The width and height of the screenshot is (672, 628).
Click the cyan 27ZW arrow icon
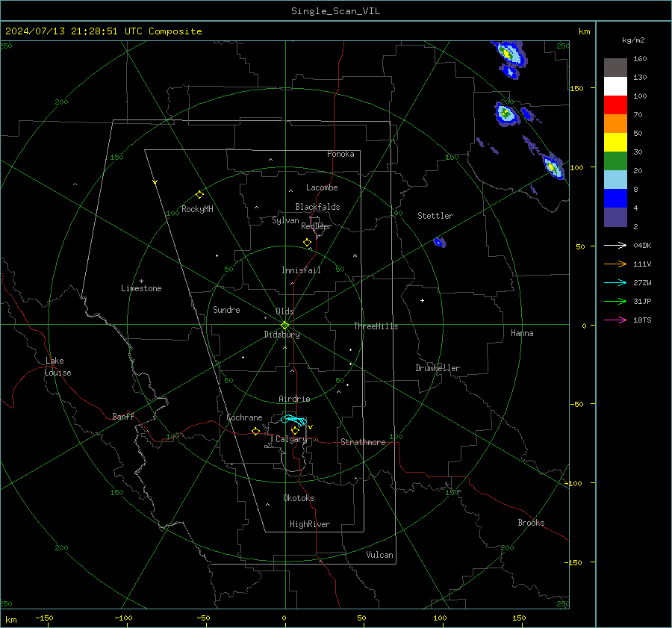coord(615,282)
